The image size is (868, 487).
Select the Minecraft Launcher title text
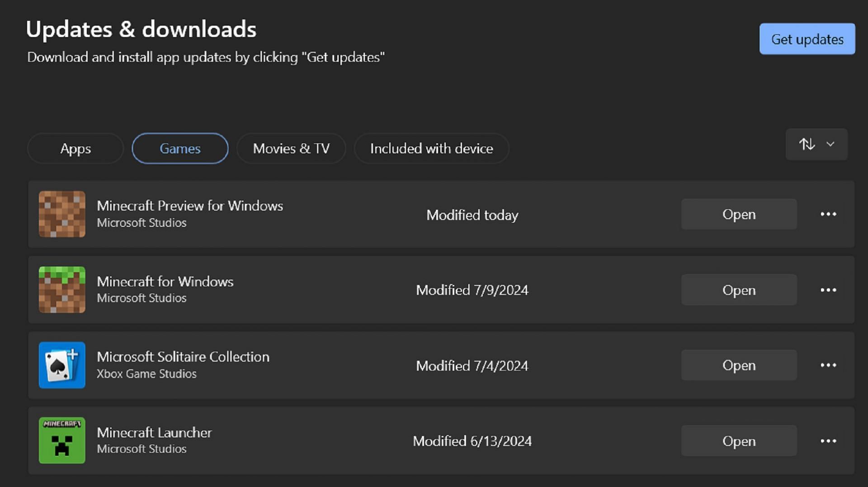[x=154, y=432]
